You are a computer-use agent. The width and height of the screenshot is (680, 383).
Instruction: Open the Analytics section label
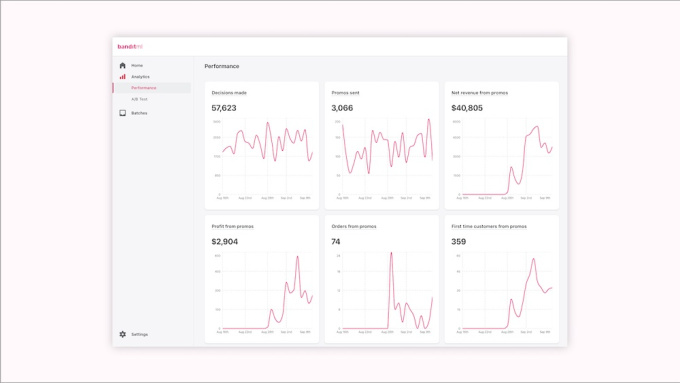point(141,77)
